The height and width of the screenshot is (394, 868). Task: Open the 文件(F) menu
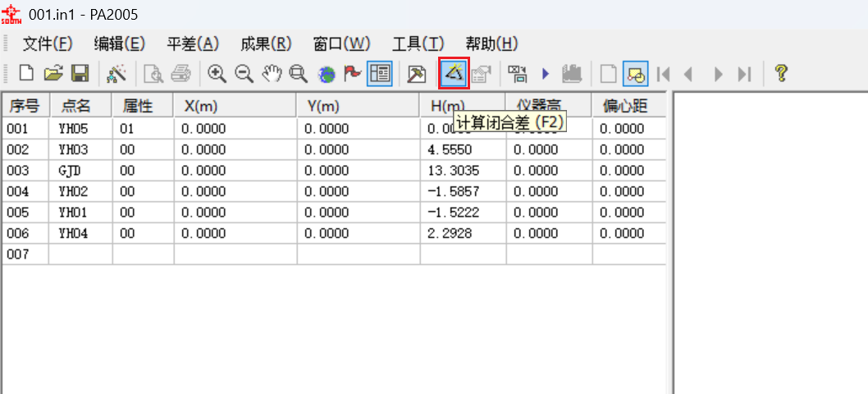click(48, 44)
